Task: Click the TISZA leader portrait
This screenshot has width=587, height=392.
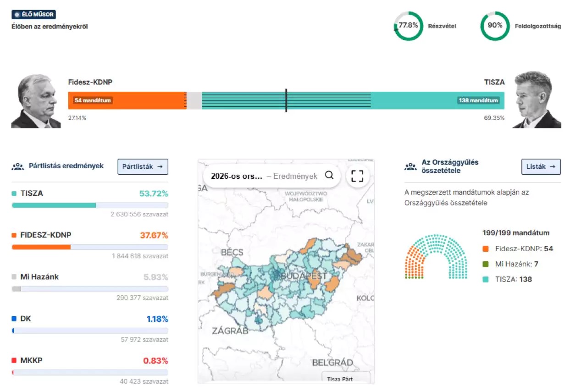Action: pos(537,100)
